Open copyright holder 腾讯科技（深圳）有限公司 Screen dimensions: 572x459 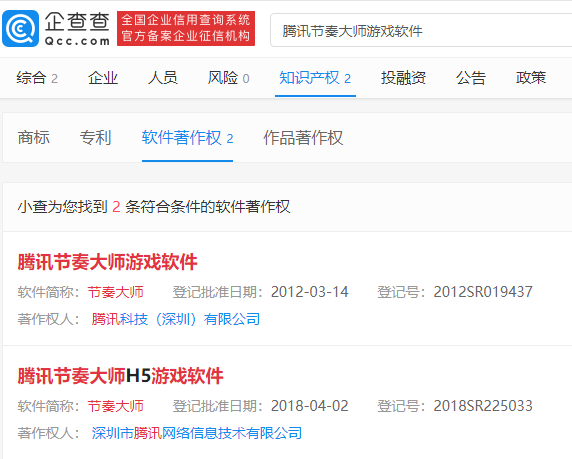click(x=175, y=319)
